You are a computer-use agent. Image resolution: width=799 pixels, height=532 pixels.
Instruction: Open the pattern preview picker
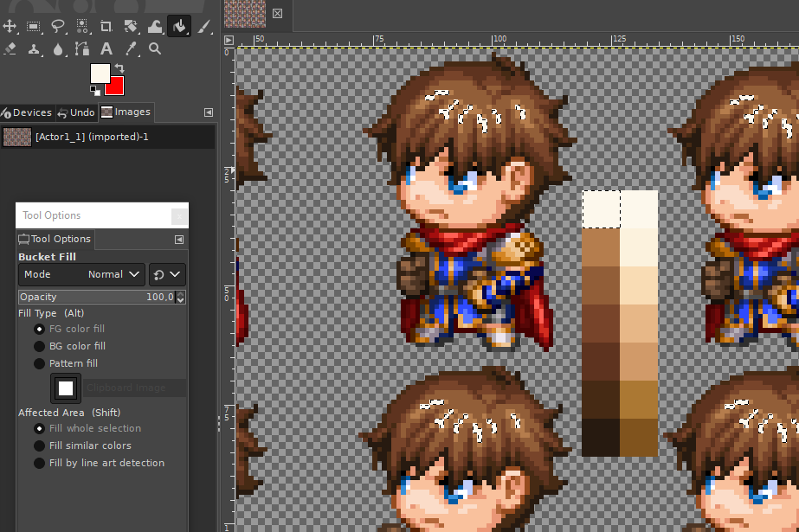tap(66, 388)
